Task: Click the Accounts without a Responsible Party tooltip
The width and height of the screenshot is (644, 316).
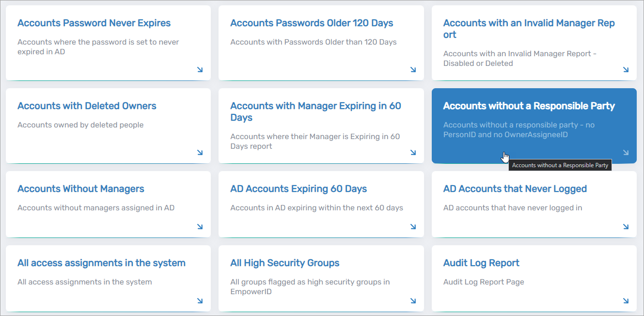Action: coord(560,165)
